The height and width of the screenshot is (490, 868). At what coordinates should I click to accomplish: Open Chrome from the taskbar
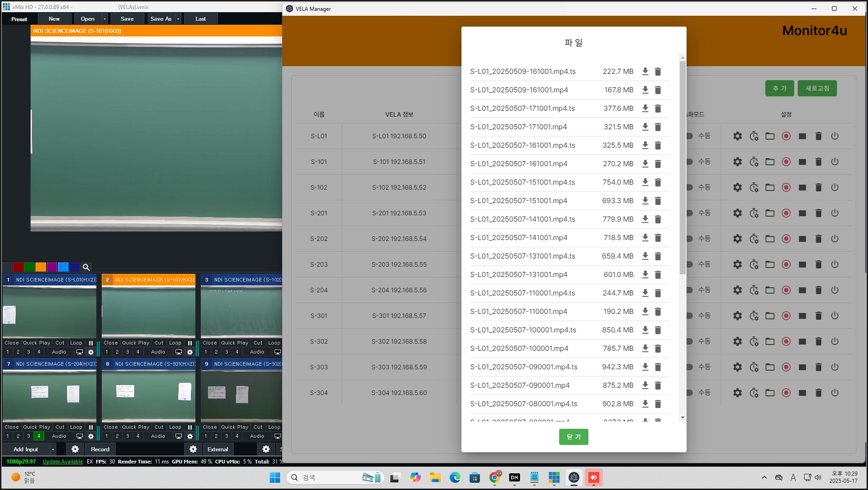pyautogui.click(x=495, y=477)
